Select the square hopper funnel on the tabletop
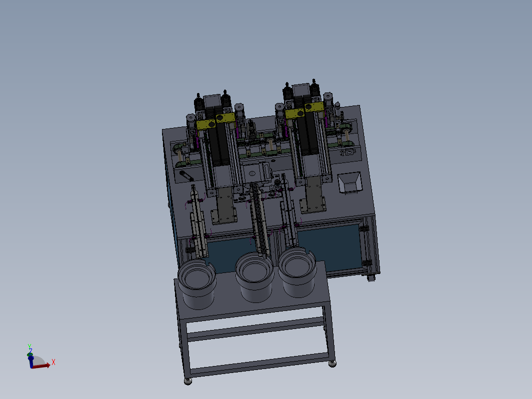This screenshot has width=532, height=399. coord(350,182)
